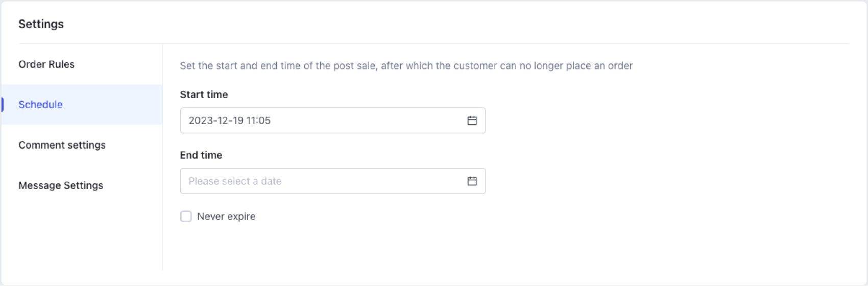The image size is (868, 286).
Task: Click the blue active indicator beside Schedule
Action: 3,105
